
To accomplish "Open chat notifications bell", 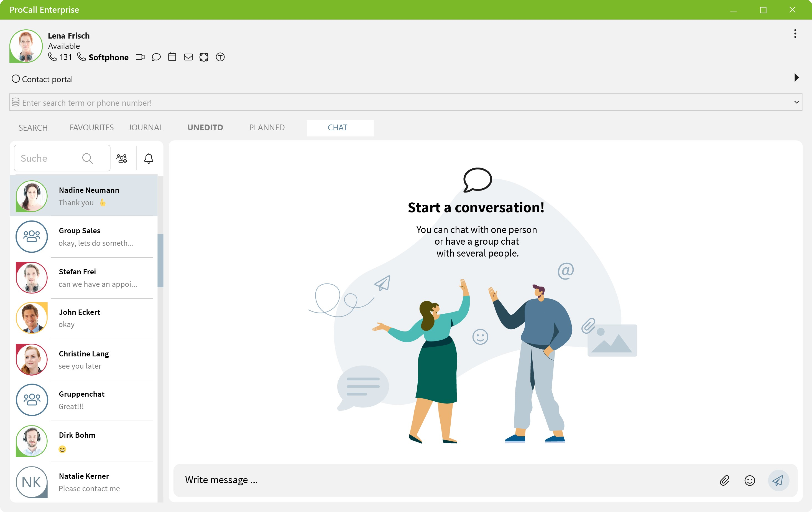I will (149, 158).
